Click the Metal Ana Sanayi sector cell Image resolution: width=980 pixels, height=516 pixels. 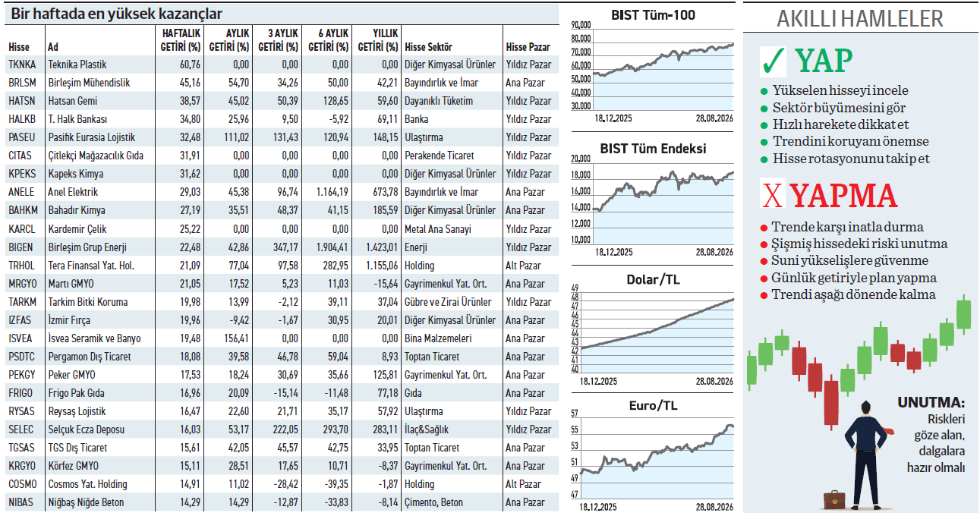438,229
